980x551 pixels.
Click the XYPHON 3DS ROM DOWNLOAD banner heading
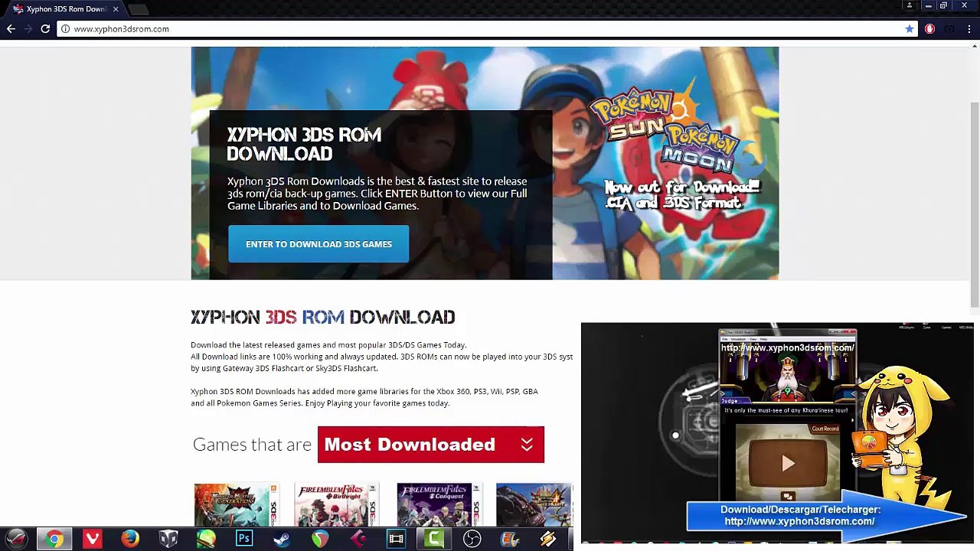click(304, 144)
